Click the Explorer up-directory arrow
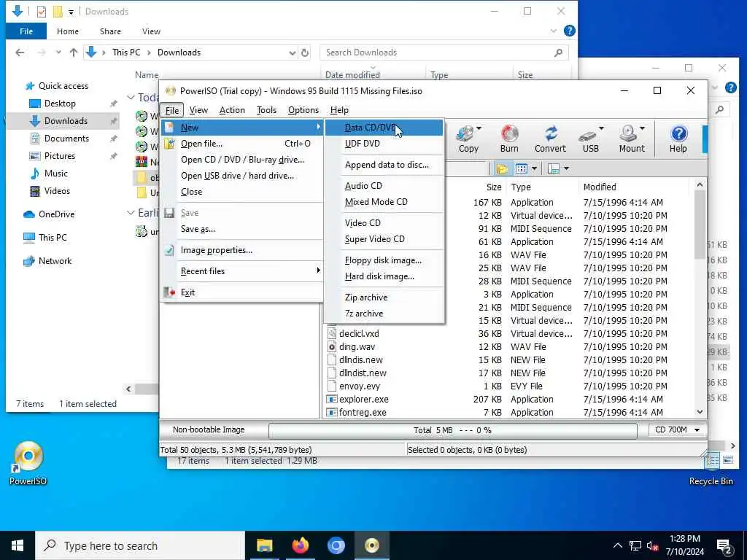 pyautogui.click(x=74, y=52)
